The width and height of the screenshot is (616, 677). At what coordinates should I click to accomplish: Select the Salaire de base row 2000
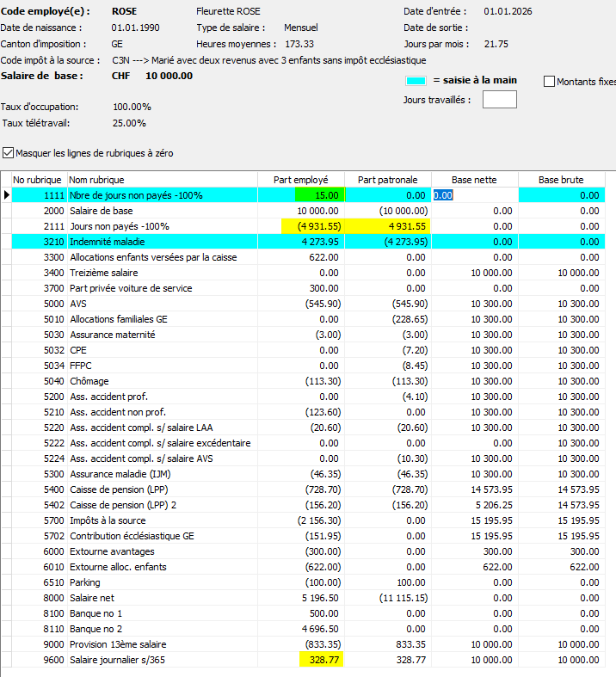[x=308, y=211]
